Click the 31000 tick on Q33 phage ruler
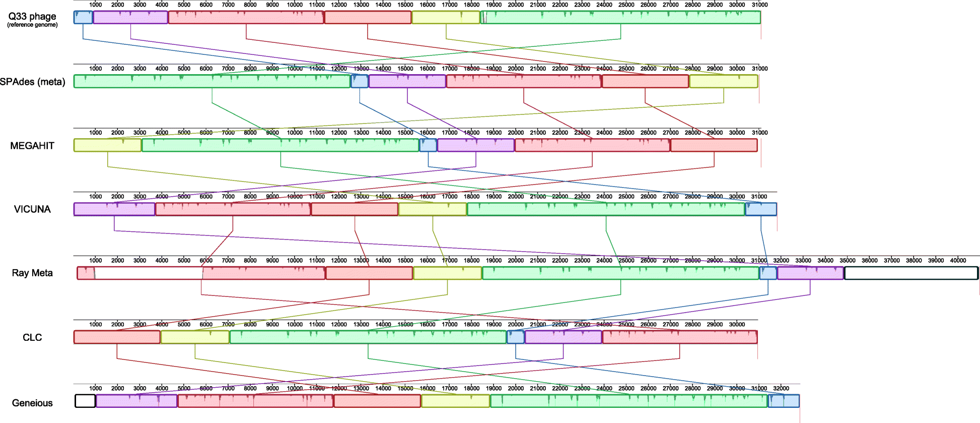This screenshot has height=423, width=980. pyautogui.click(x=759, y=5)
